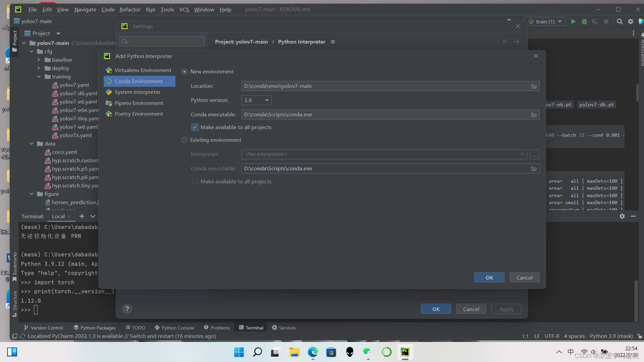Select the New environment radio button
The height and width of the screenshot is (362, 644).
tap(184, 72)
